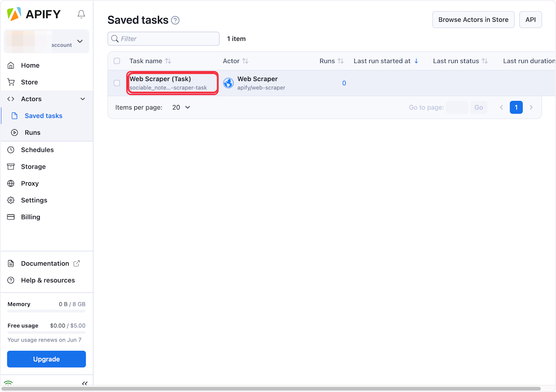This screenshot has height=392, width=556.
Task: Collapse the sidebar with double chevron
Action: (x=85, y=383)
